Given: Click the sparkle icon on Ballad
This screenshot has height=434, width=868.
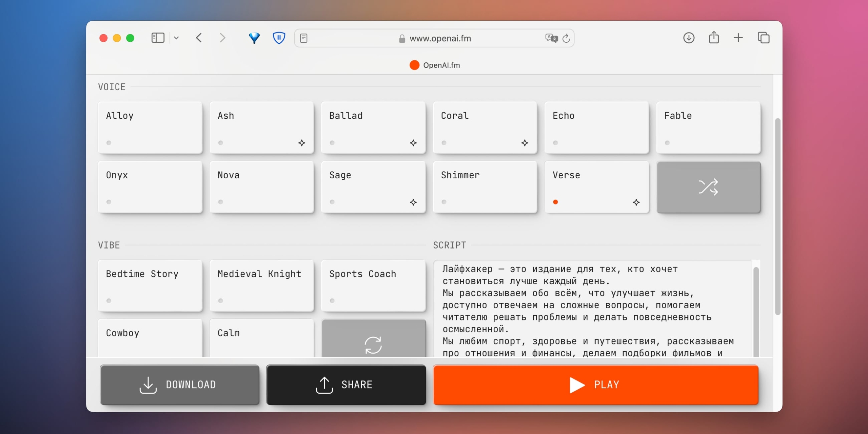Looking at the screenshot, I should [x=413, y=143].
